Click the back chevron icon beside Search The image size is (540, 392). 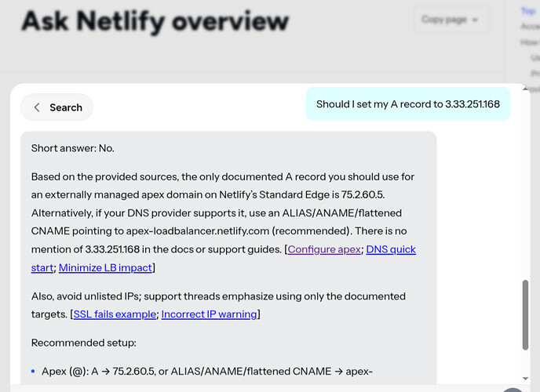37,107
